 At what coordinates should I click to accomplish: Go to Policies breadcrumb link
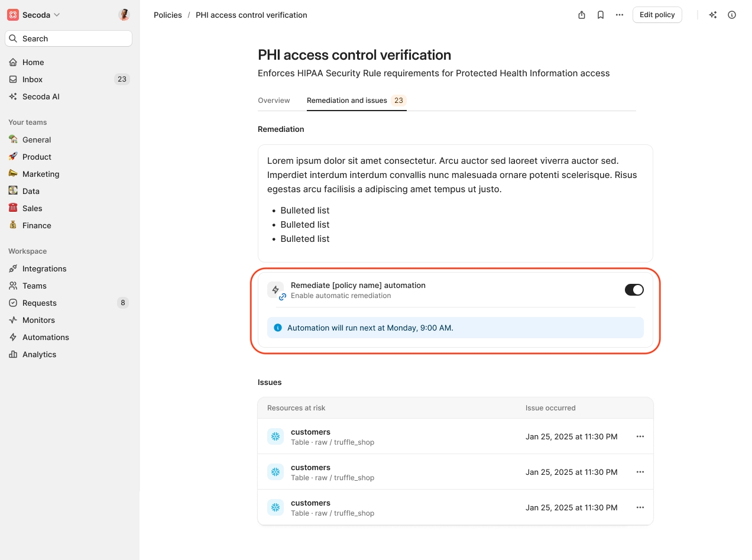(x=168, y=15)
